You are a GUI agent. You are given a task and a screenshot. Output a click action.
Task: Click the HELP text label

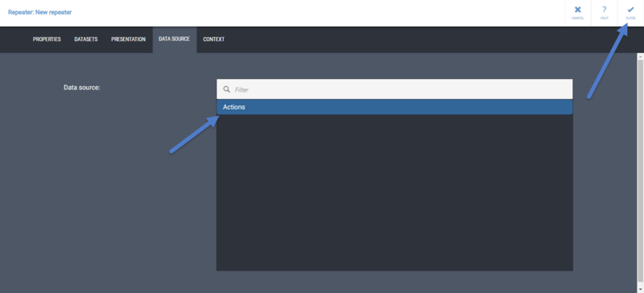coord(605,18)
